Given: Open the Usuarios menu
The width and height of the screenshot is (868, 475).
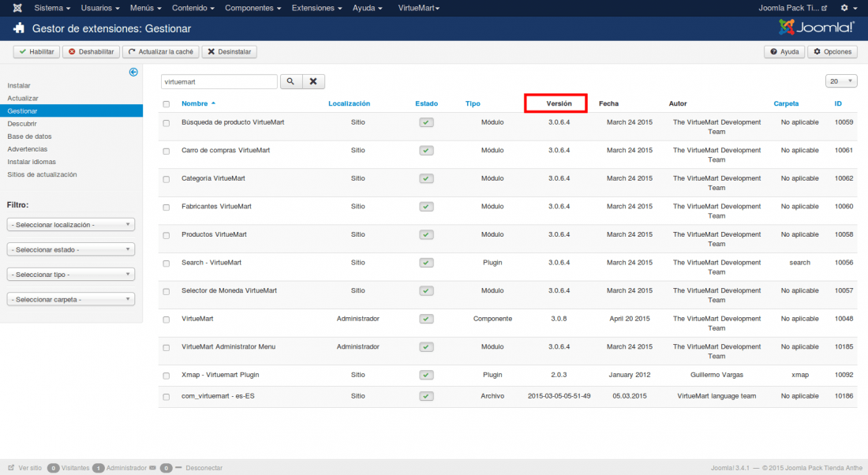Looking at the screenshot, I should [x=100, y=8].
